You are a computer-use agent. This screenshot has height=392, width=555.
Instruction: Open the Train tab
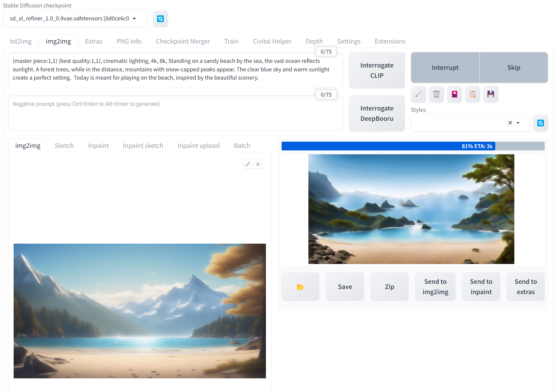tap(231, 41)
